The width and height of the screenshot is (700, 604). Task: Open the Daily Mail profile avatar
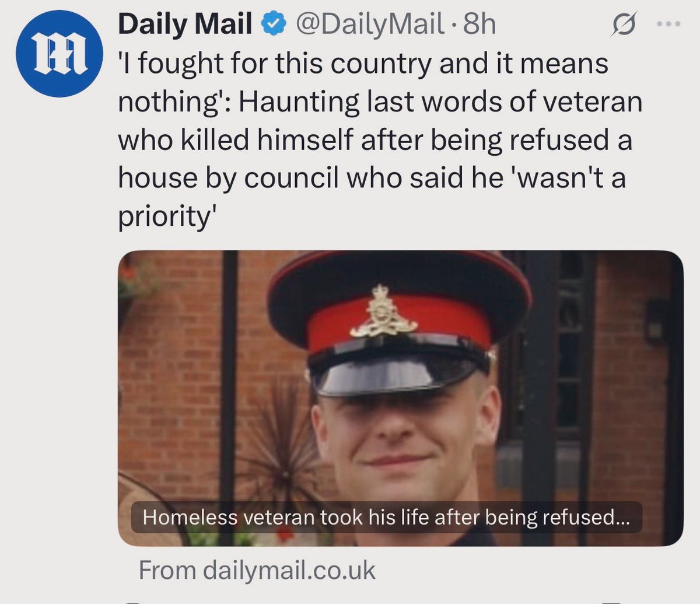point(59,53)
